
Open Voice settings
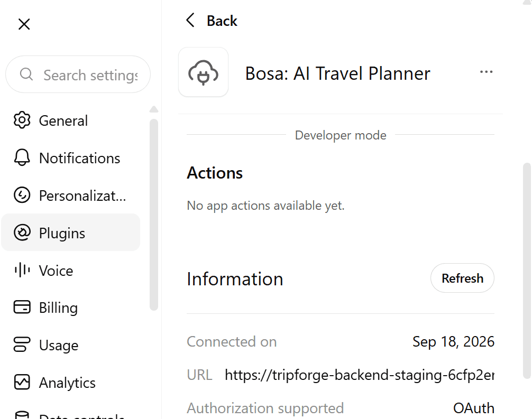point(70,271)
